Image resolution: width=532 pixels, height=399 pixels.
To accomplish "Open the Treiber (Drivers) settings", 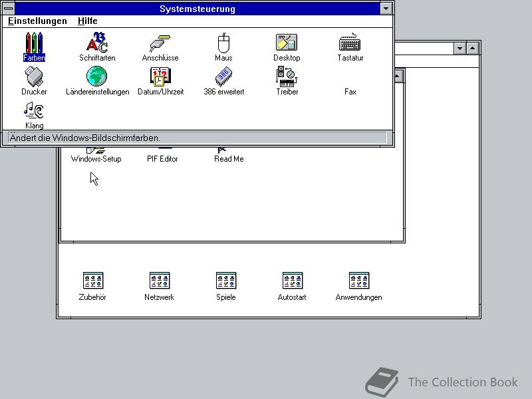I will click(286, 78).
